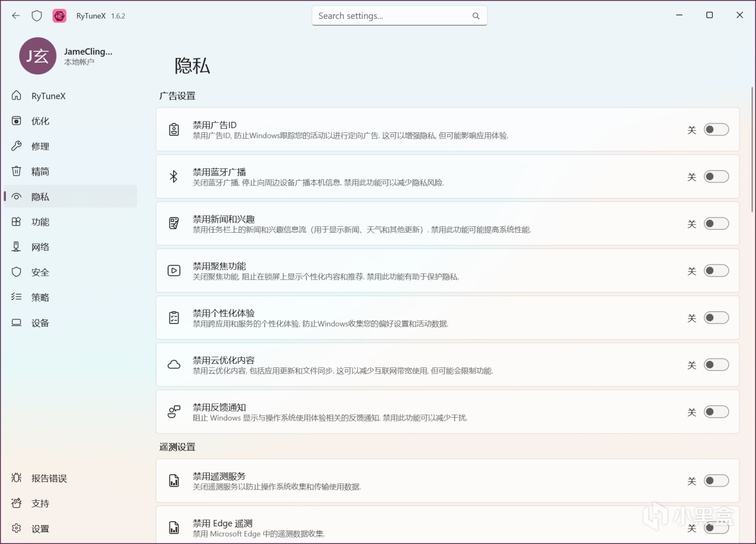This screenshot has height=544, width=756.
Task: Go back using the back arrow
Action: point(16,16)
